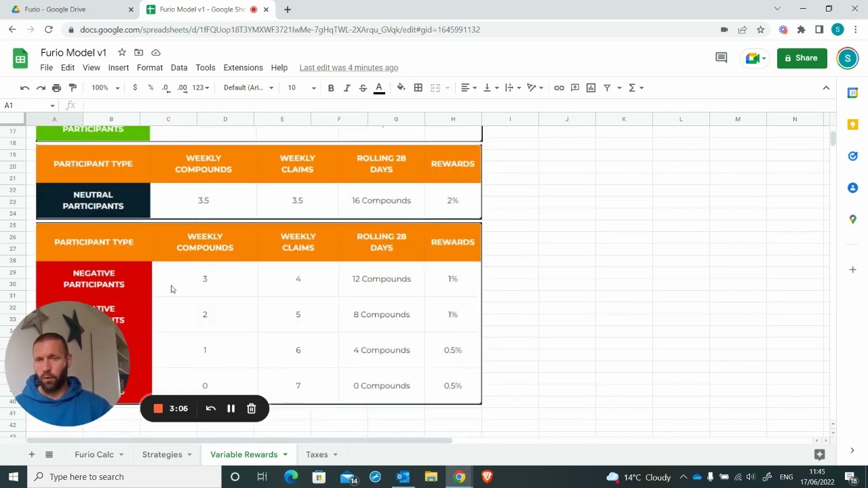868x488 pixels.
Task: Stop the screen recording
Action: pyautogui.click(x=158, y=409)
